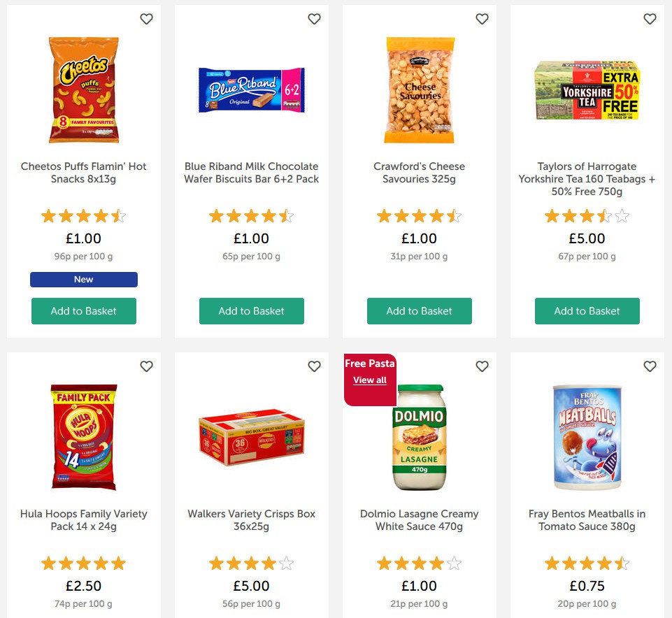Click heart icon on Walkers Variety Crisps Box

click(x=314, y=366)
